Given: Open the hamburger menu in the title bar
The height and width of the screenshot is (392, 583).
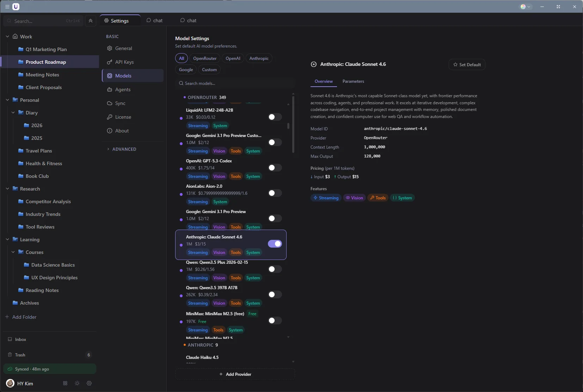Looking at the screenshot, I should pyautogui.click(x=7, y=6).
